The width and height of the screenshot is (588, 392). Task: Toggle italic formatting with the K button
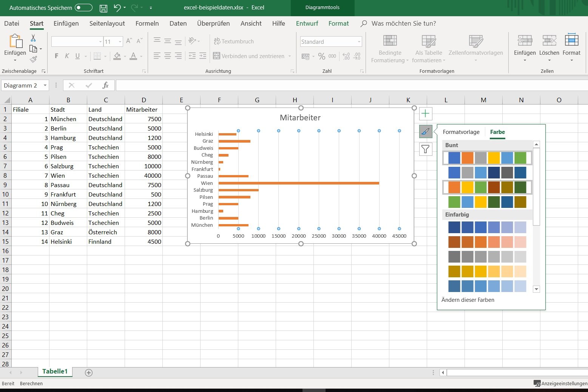point(67,56)
